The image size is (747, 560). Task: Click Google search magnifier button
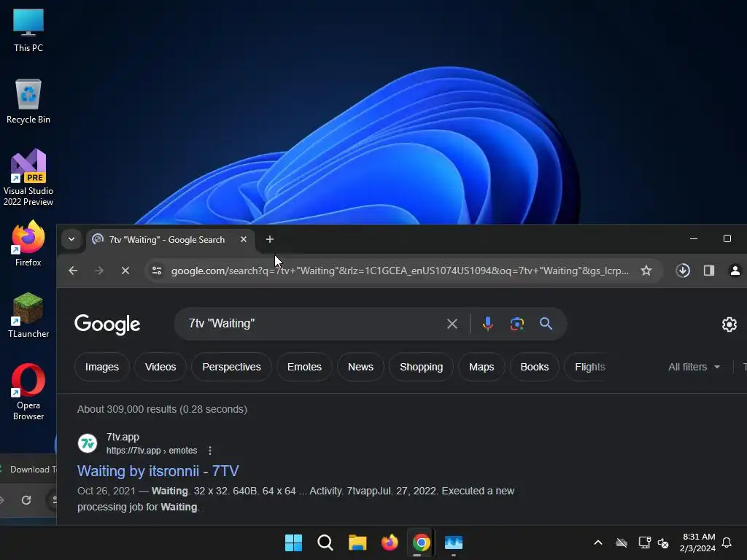coord(546,324)
